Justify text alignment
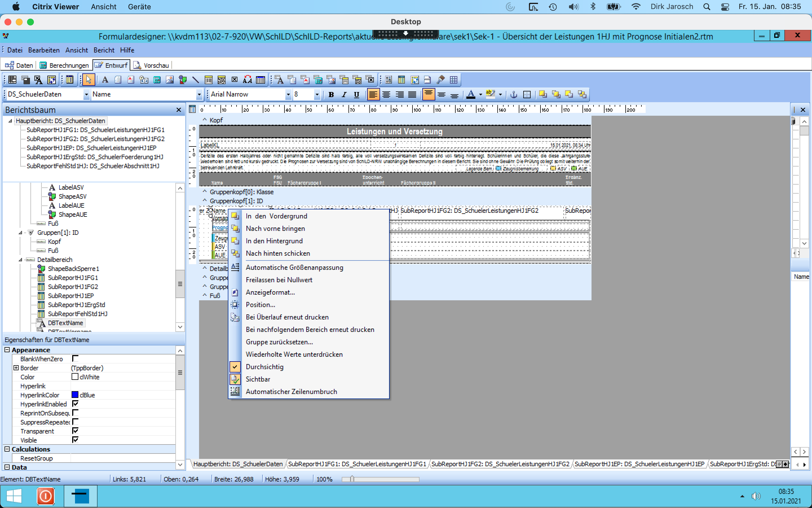This screenshot has height=508, width=812. click(412, 95)
